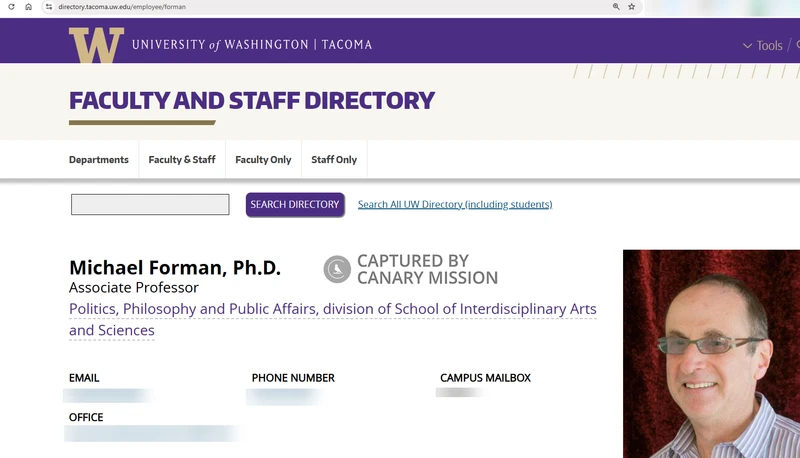This screenshot has height=458, width=800.
Task: Click the Associate Professor title text
Action: pos(134,288)
